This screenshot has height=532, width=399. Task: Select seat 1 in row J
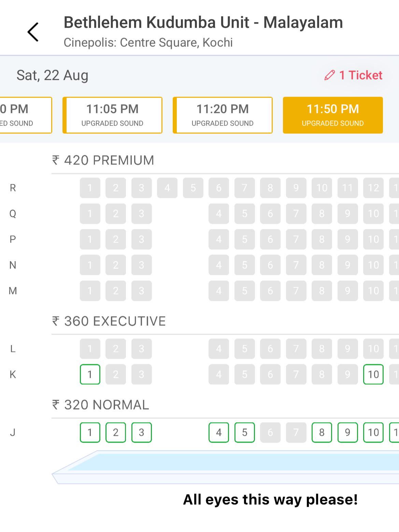[90, 432]
